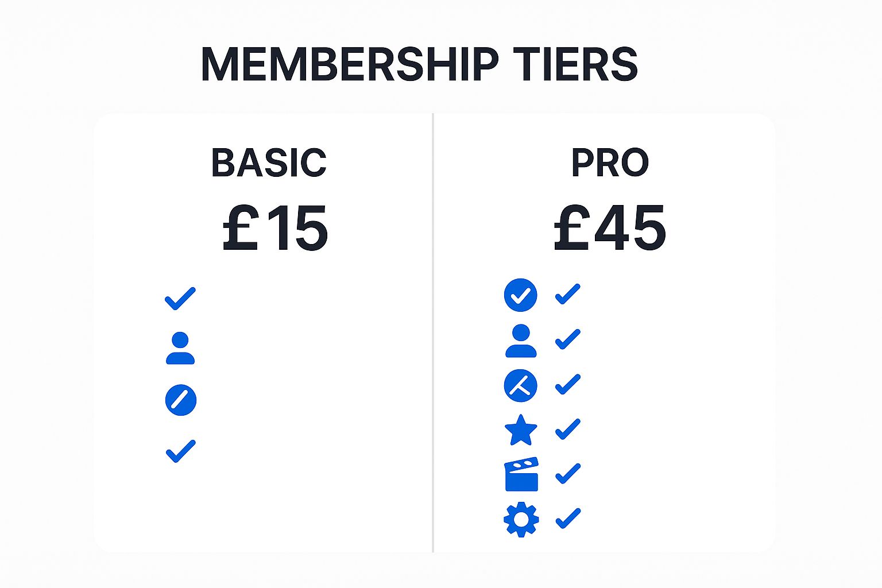Click the star icon in Pro tier

[x=521, y=431]
